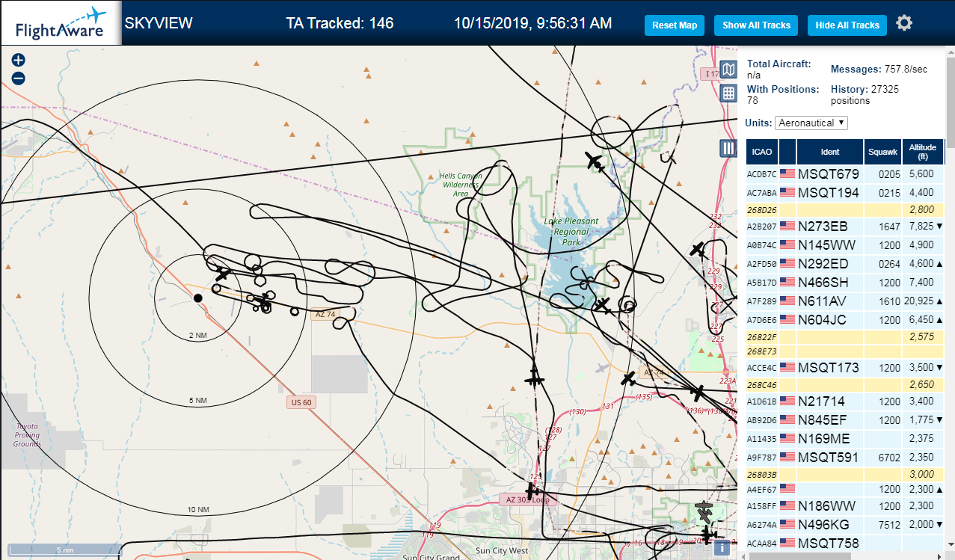Click the Hide All Tracks button
Image resolution: width=955 pixels, height=560 pixels.
847,25
